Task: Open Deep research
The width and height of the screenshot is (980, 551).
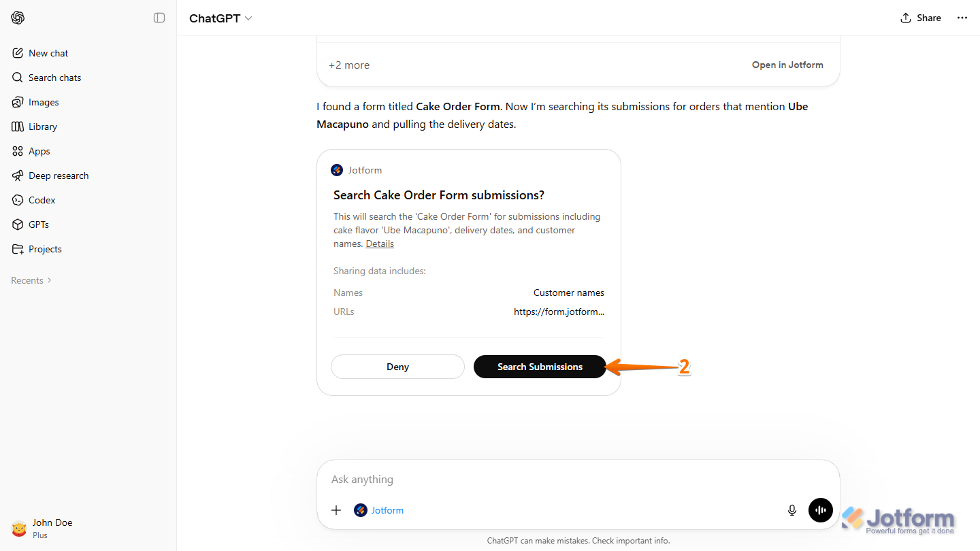Action: 58,175
